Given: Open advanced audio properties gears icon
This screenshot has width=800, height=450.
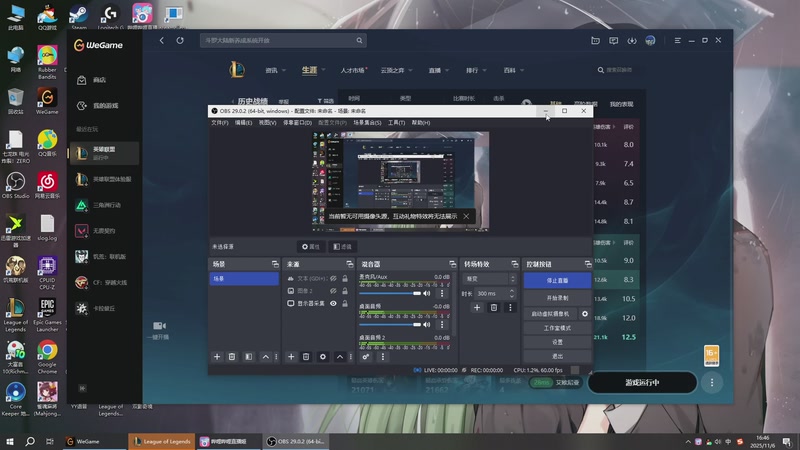Looking at the screenshot, I should 366,357.
